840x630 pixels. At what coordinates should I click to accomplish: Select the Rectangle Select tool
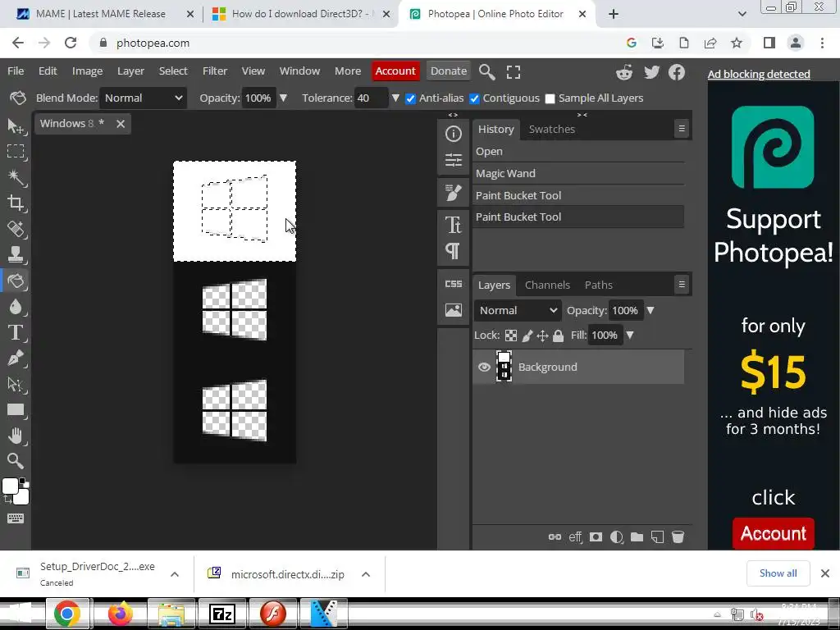(x=16, y=152)
